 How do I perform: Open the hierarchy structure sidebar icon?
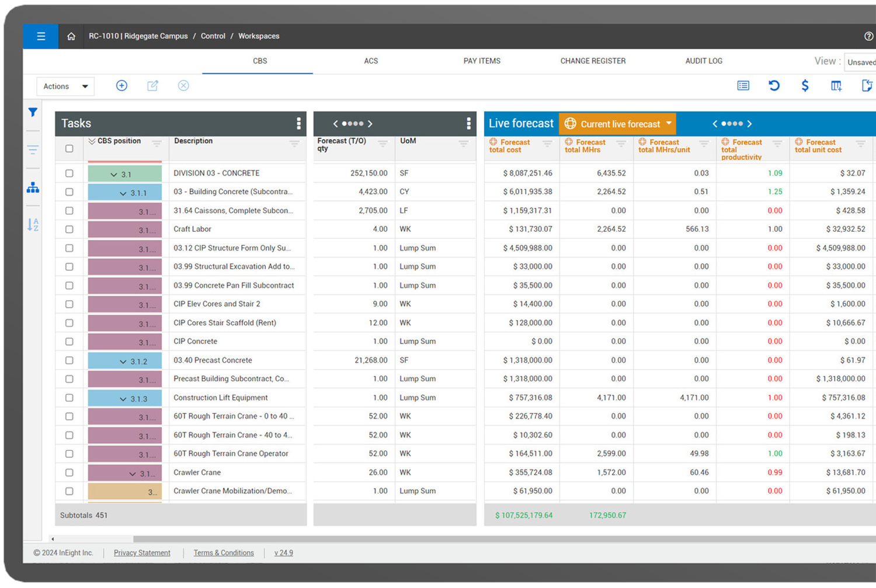pyautogui.click(x=33, y=187)
